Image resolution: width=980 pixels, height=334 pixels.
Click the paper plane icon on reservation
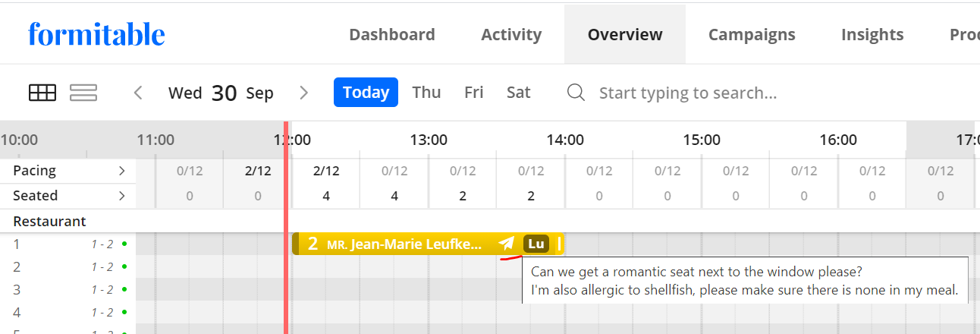tap(507, 244)
